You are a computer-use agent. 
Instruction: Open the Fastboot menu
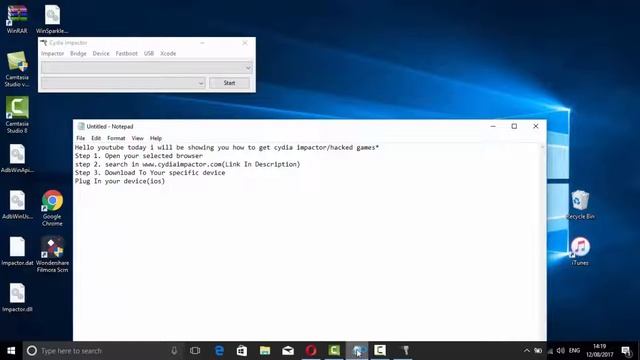coord(127,53)
